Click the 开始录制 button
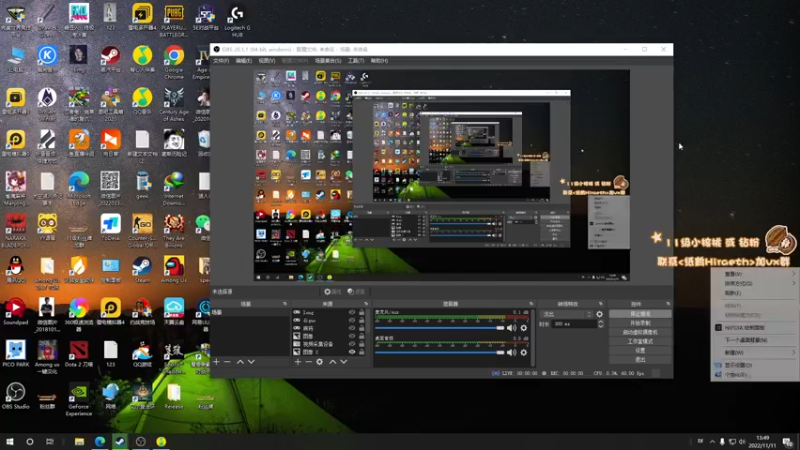This screenshot has height=450, width=800. point(640,323)
